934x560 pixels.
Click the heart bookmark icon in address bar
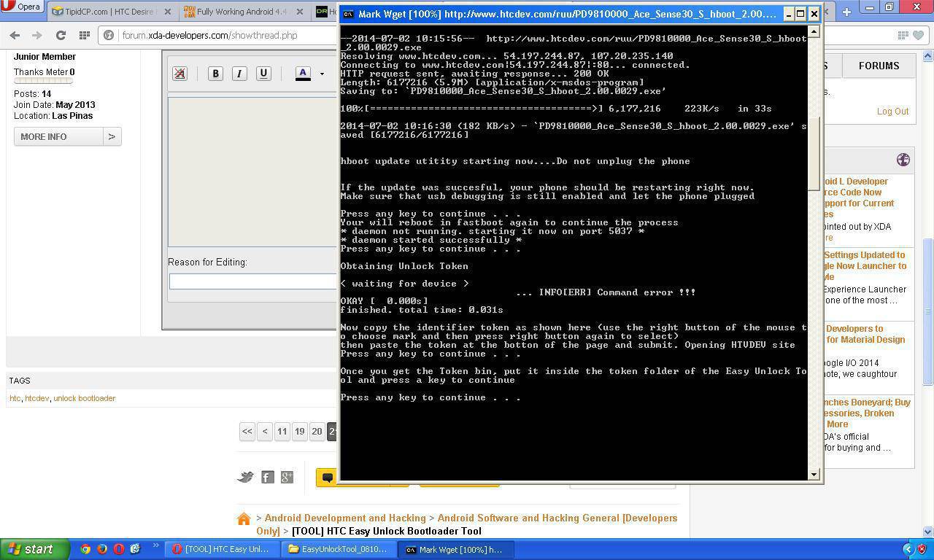918,35
